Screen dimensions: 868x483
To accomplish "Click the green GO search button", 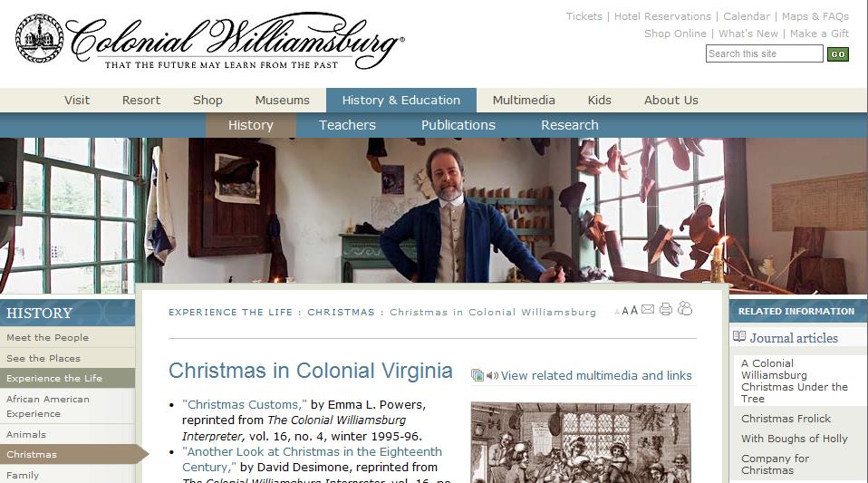I will 837,54.
